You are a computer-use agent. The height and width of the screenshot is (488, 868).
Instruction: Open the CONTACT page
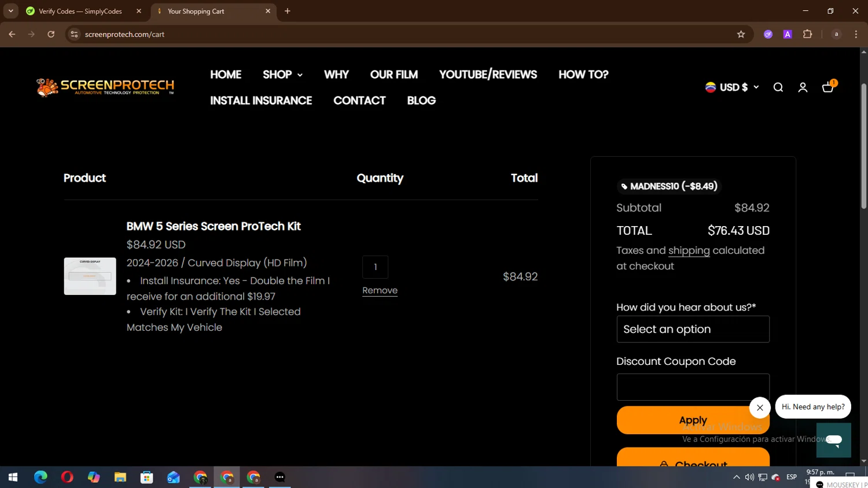(x=359, y=101)
